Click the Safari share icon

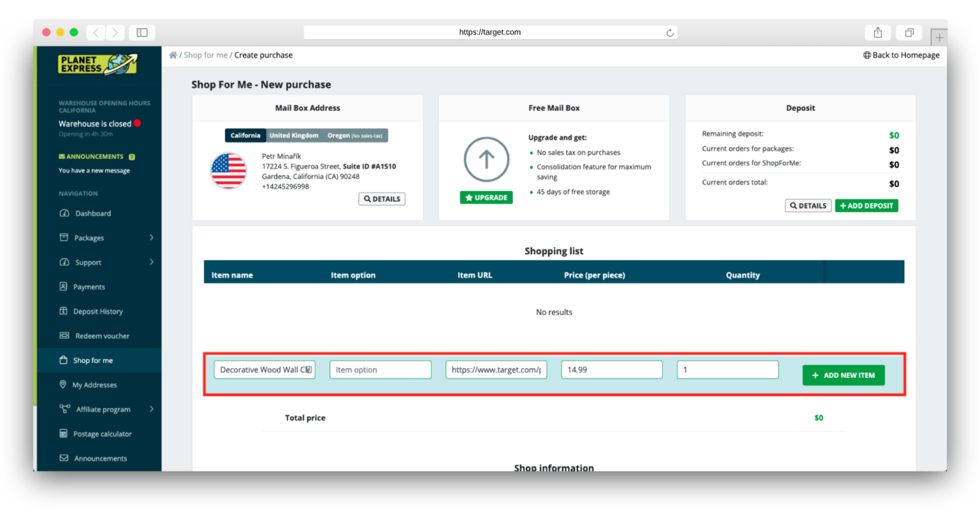click(877, 33)
